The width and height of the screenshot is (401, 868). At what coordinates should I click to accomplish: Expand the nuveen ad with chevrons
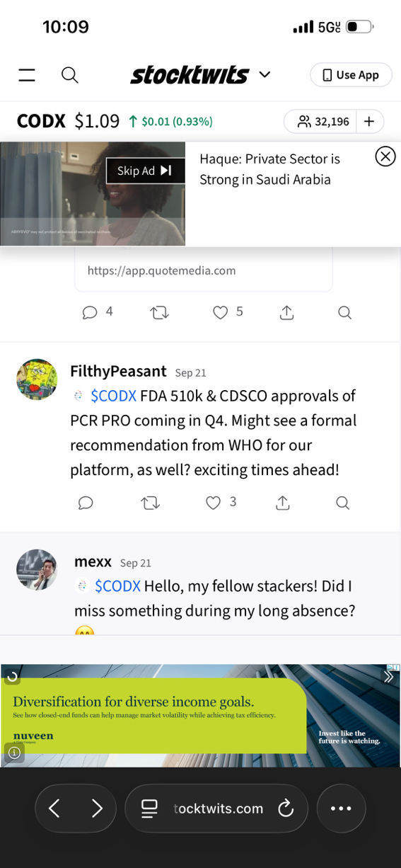tap(388, 677)
